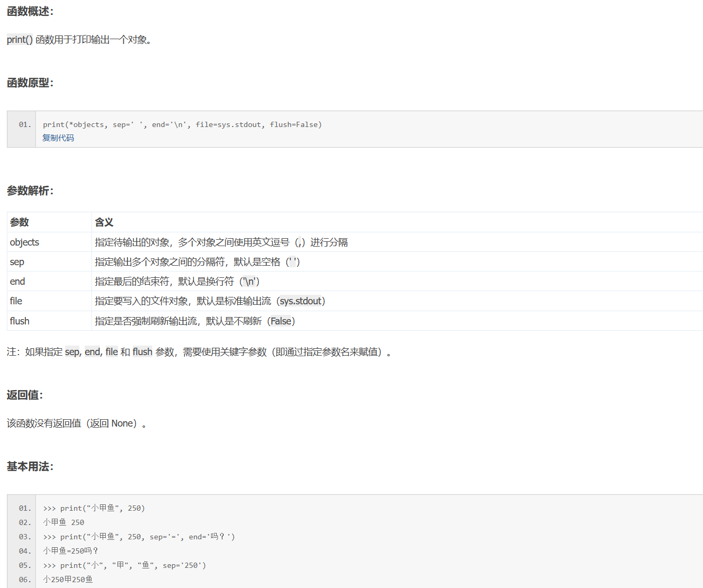703x588 pixels.
Task: Click line number 03. in usage code block
Action: [x=25, y=537]
